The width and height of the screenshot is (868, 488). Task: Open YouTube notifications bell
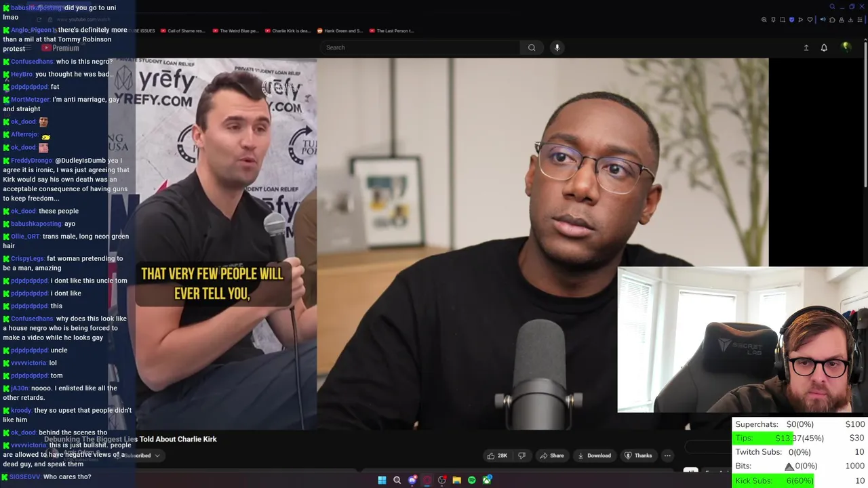pyautogui.click(x=824, y=47)
